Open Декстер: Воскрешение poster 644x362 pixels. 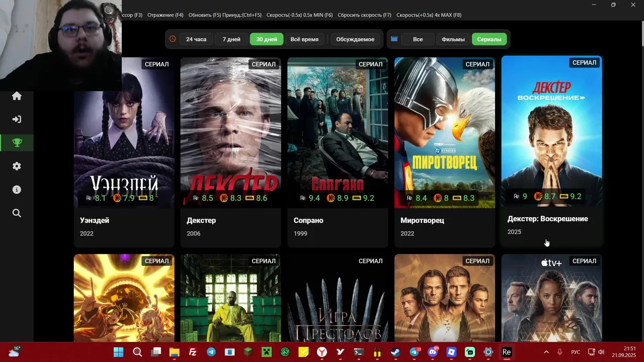(551, 131)
